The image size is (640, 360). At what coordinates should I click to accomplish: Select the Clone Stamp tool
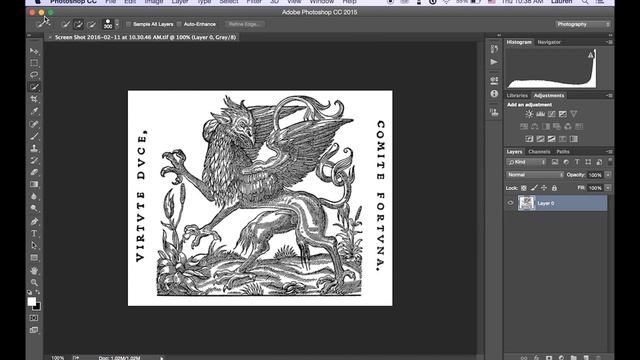(34, 148)
